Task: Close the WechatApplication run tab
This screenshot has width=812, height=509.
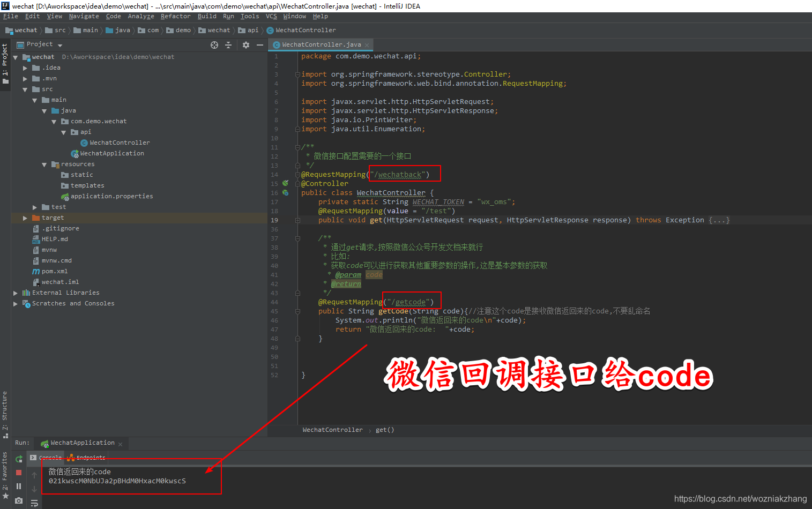Action: tap(121, 444)
